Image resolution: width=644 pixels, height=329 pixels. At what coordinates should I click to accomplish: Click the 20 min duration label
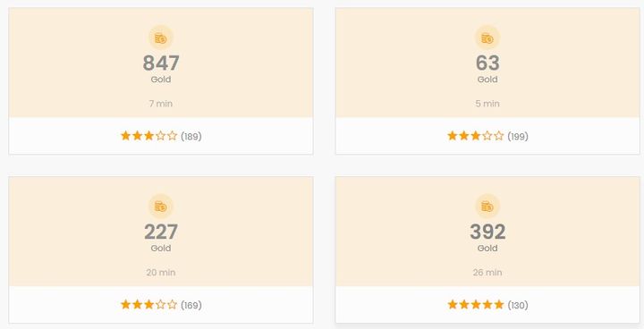(x=161, y=273)
